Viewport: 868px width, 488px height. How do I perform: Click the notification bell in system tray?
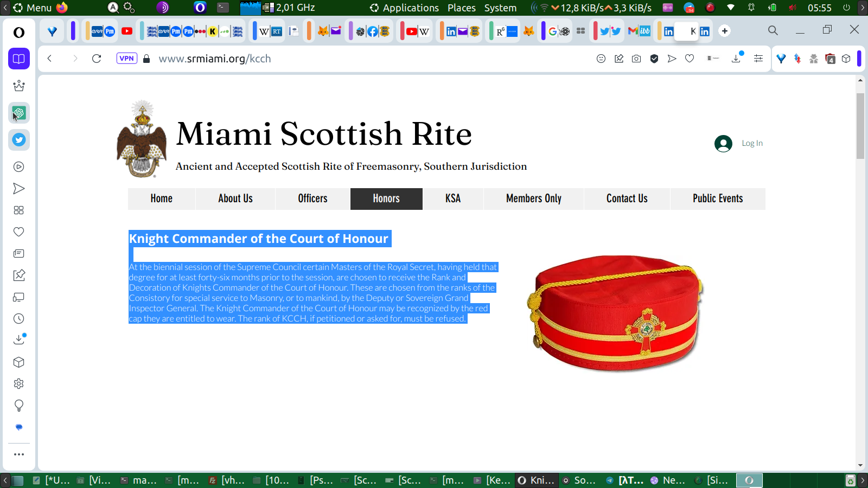(x=751, y=8)
